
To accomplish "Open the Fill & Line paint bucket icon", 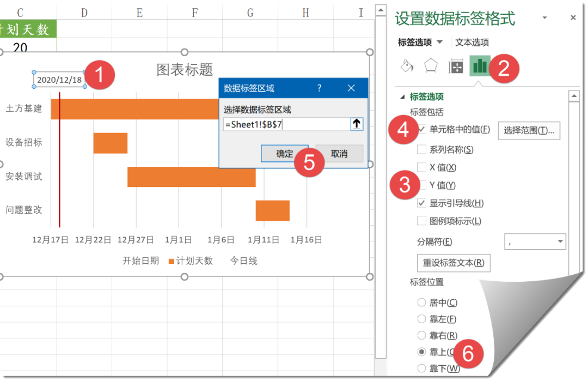I will pos(406,65).
